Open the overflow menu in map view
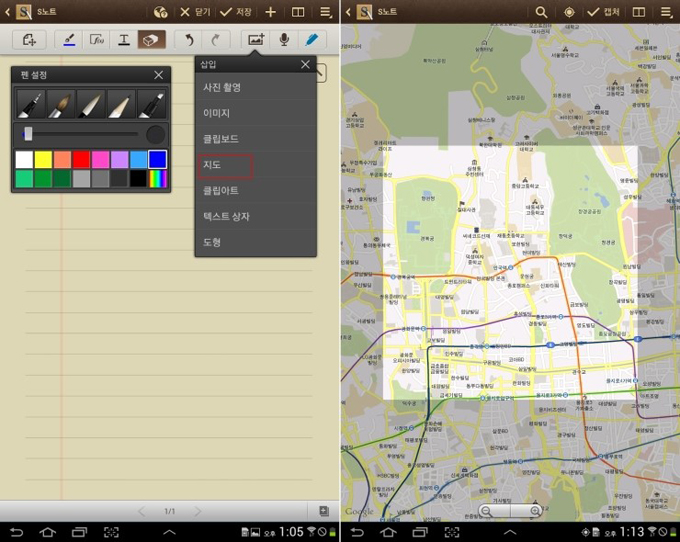The height and width of the screenshot is (542, 680). [x=666, y=12]
